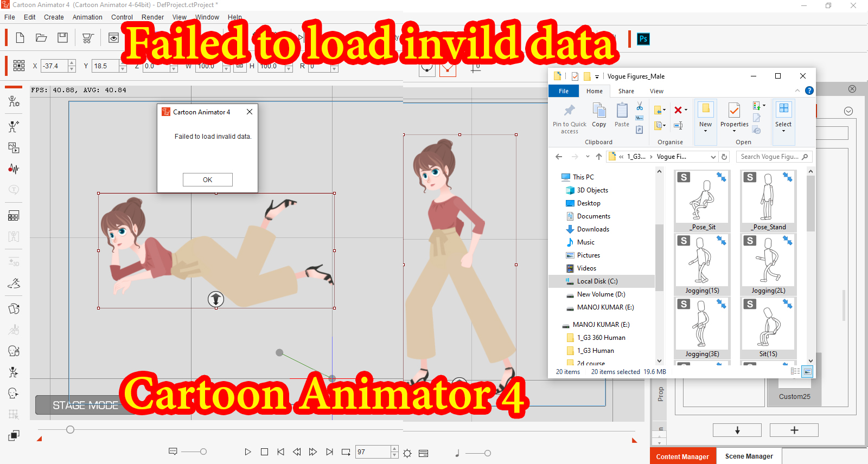
Task: Click the Rename icon in the Organise group
Action: click(x=678, y=125)
